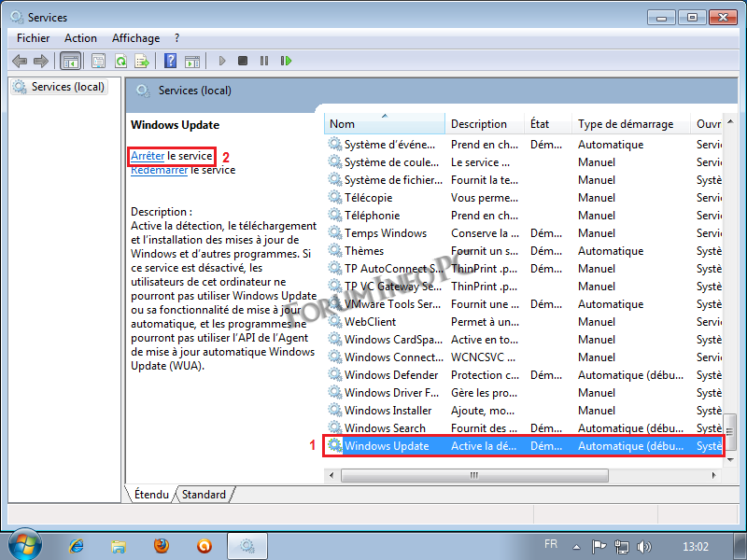
Task: Start the service with the Play icon
Action: tap(222, 61)
